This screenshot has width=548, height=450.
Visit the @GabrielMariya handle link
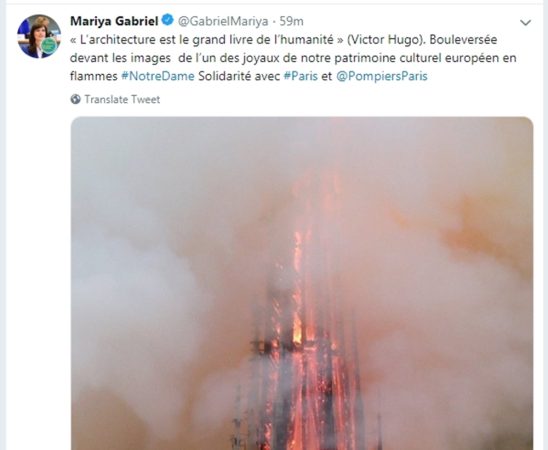[223, 21]
